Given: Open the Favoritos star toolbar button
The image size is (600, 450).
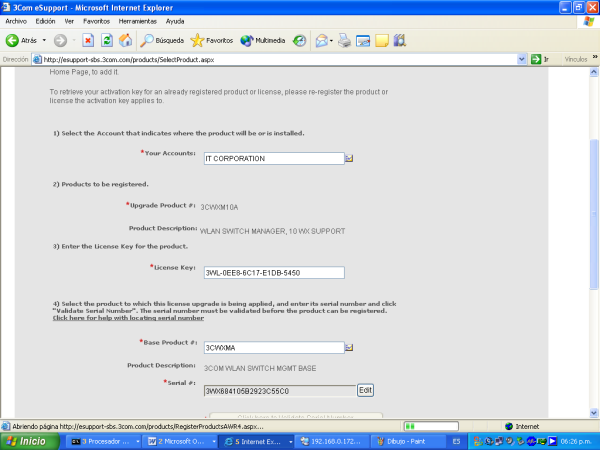Looking at the screenshot, I should (x=212, y=40).
